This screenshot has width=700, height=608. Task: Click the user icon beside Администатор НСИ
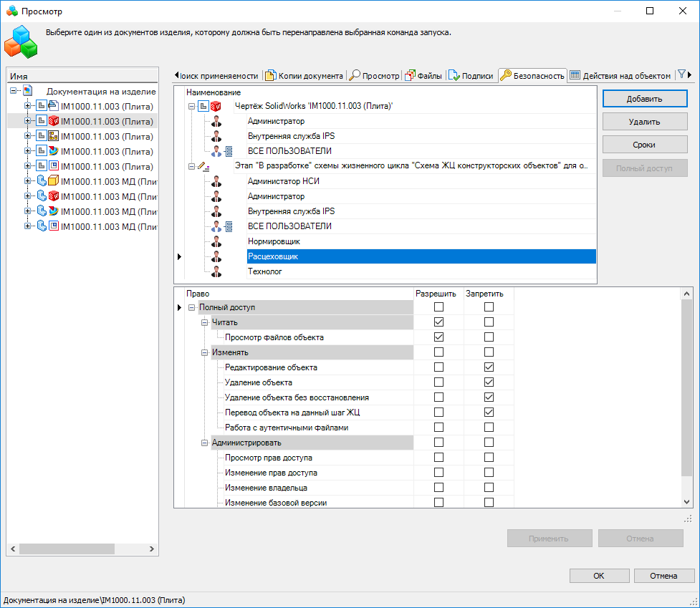click(216, 181)
